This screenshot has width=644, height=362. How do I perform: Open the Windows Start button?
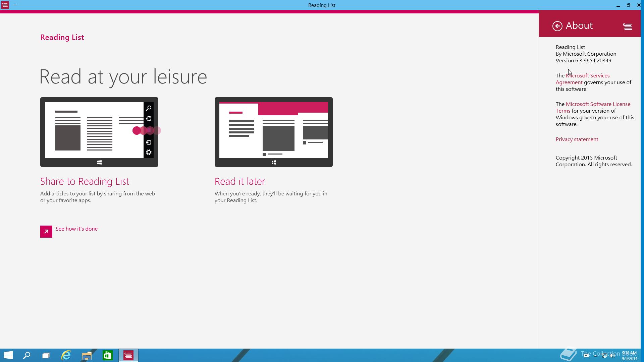point(8,355)
